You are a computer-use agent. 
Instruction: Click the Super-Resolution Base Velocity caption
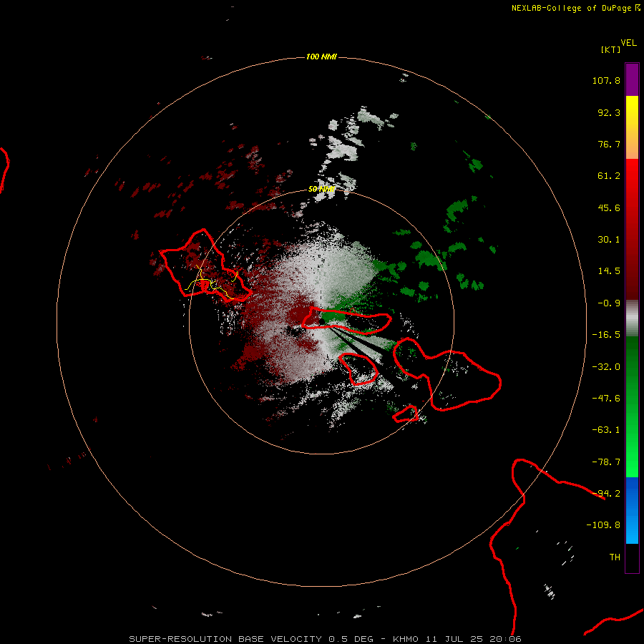(325, 639)
